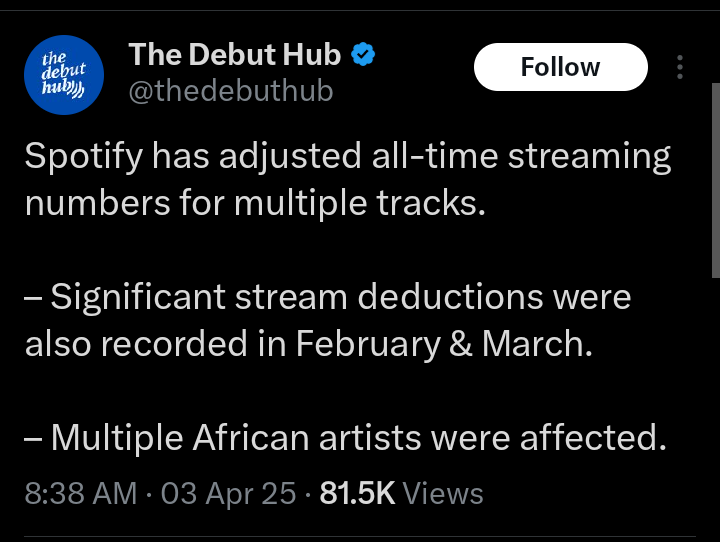Viewport: 720px width, 542px height.
Task: Click the @thedebuthub handle
Action: pyautogui.click(x=231, y=91)
